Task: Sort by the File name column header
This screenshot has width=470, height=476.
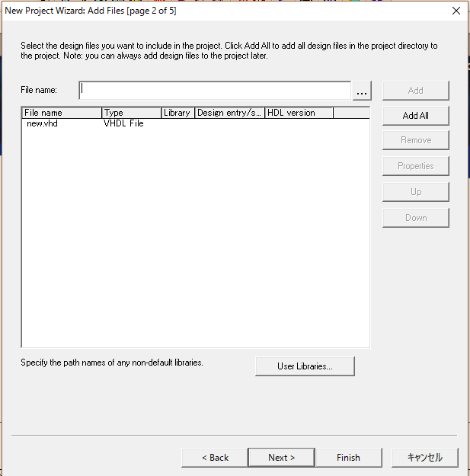Action: (62, 113)
